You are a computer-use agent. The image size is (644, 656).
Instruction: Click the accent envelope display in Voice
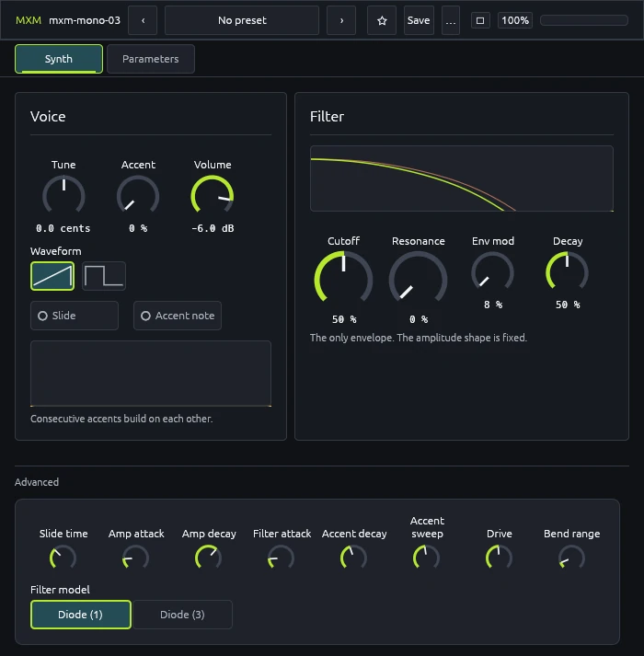(151, 374)
